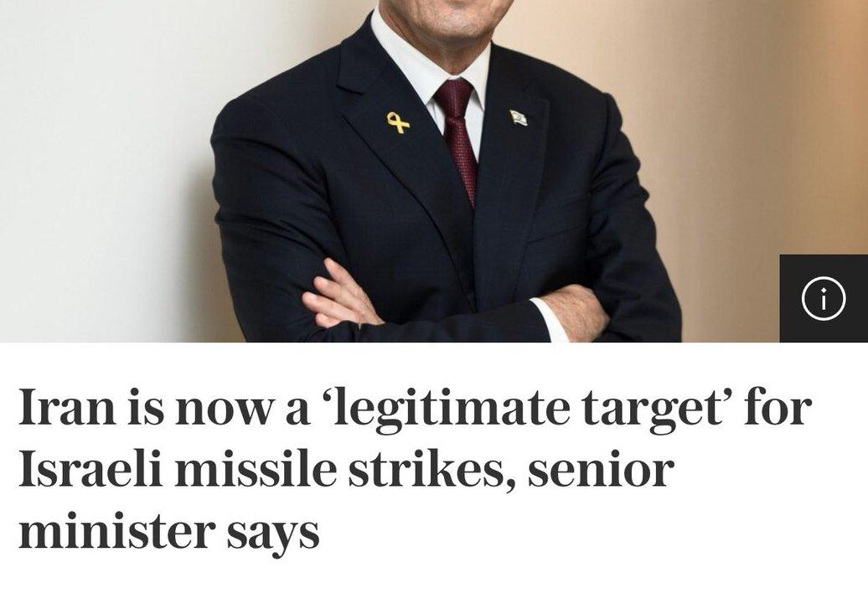Click the yellow ribbon pin on the lapel
The height and width of the screenshot is (603, 868).
(398, 122)
